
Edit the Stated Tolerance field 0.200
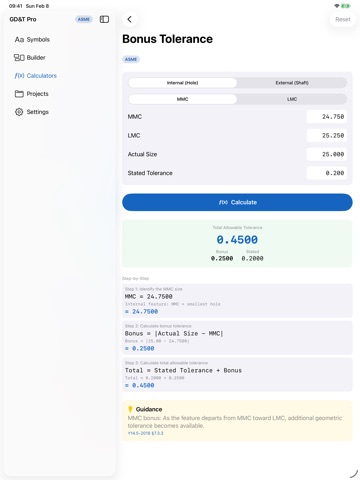point(327,173)
